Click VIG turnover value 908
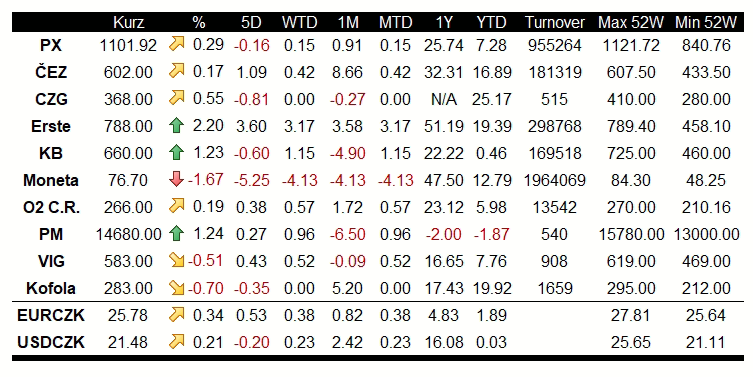The image size is (753, 377). [555, 261]
